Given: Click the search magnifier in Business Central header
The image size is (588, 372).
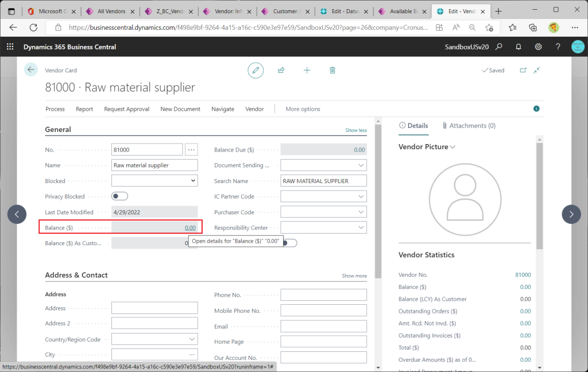Looking at the screenshot, I should (499, 46).
